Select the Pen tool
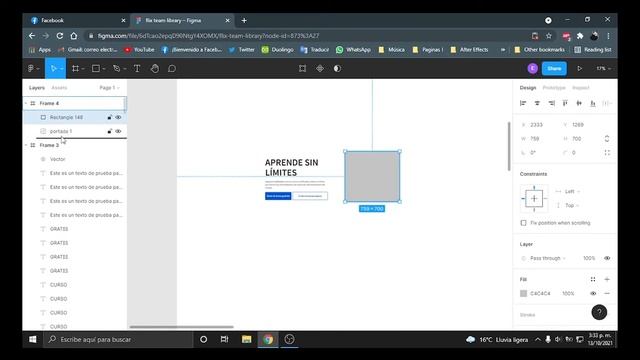Viewport: 640px width, 360px height. (x=116, y=69)
